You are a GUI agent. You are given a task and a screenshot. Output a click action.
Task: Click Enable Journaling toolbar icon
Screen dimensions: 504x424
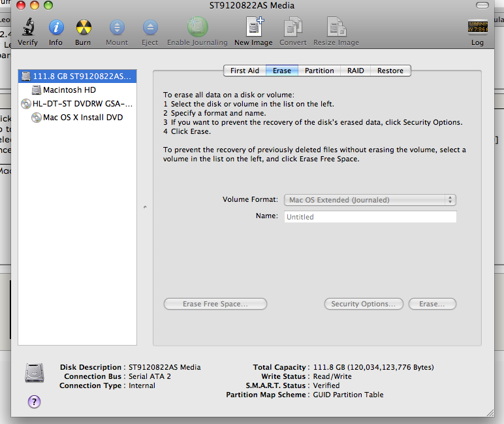click(x=197, y=27)
